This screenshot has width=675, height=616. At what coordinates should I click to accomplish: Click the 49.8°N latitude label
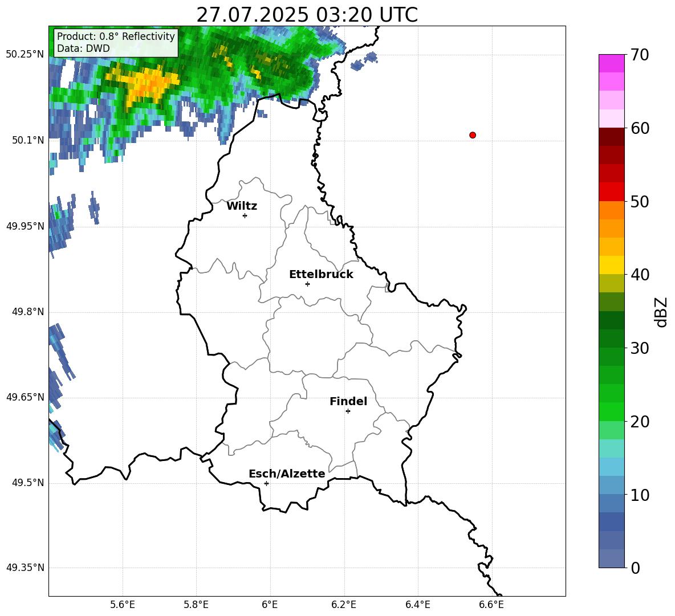(28, 312)
